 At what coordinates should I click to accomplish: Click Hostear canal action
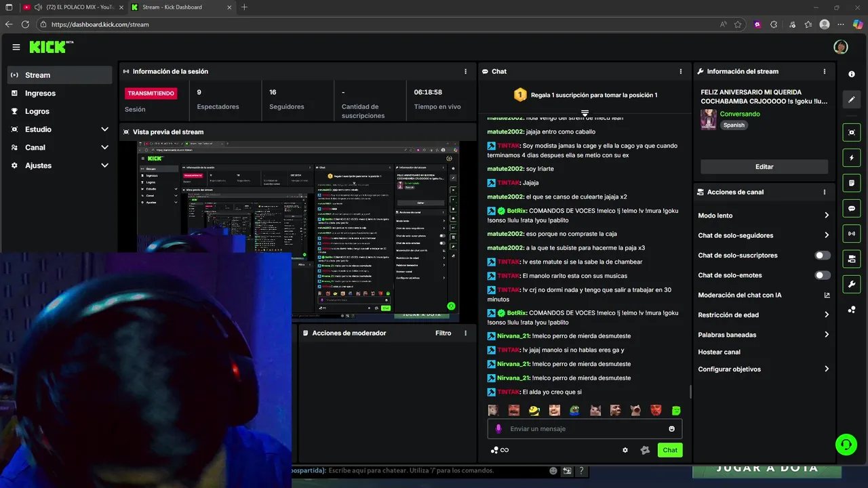[x=719, y=352]
